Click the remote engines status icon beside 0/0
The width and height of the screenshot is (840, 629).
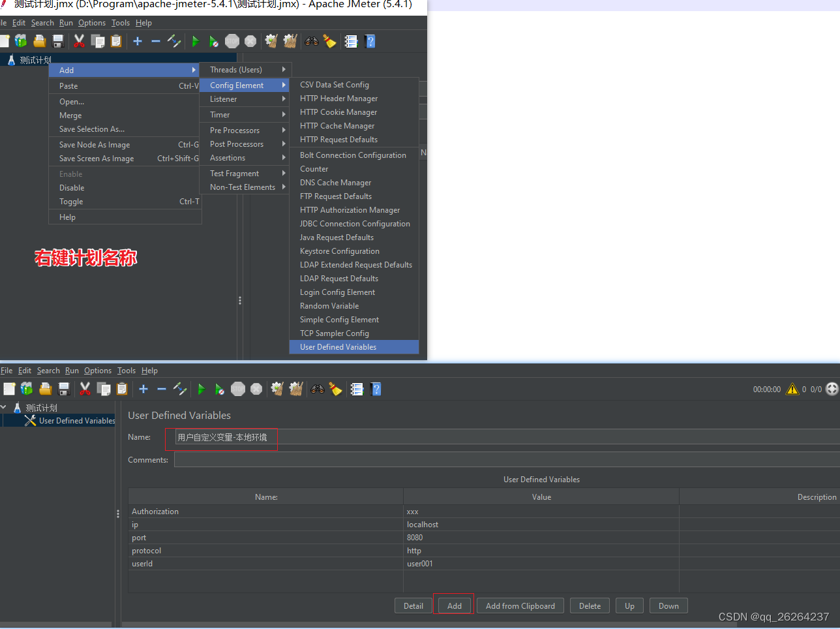(832, 389)
